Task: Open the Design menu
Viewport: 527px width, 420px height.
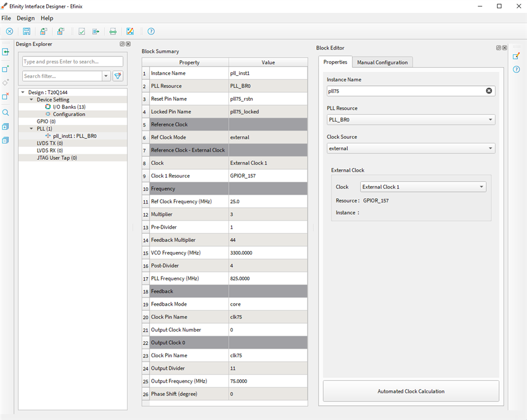Action: tap(26, 18)
